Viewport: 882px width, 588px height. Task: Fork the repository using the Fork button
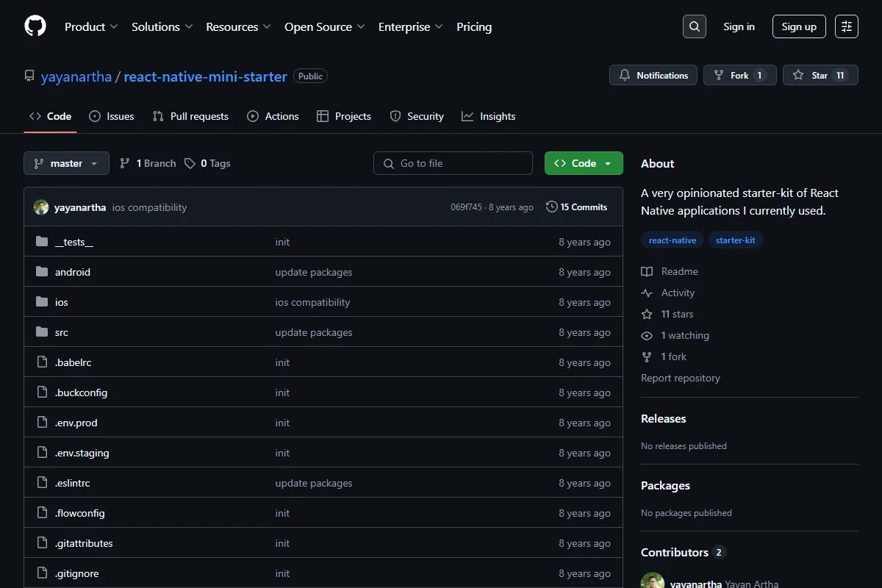(x=739, y=75)
